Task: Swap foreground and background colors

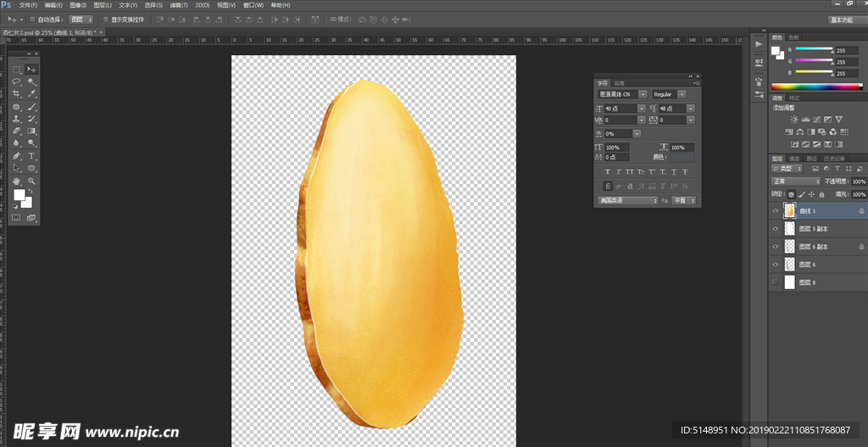Action: 31,191
